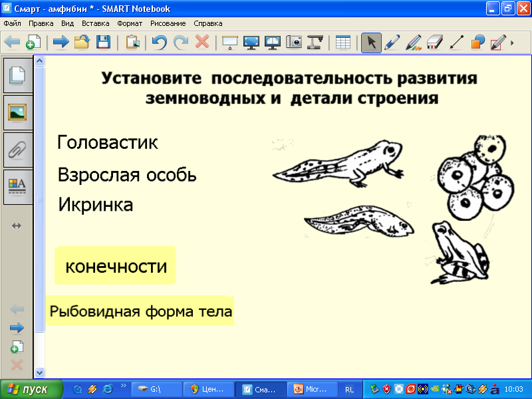The width and height of the screenshot is (532, 399).
Task: Switch to Micr... taskbar window
Action: coord(312,389)
